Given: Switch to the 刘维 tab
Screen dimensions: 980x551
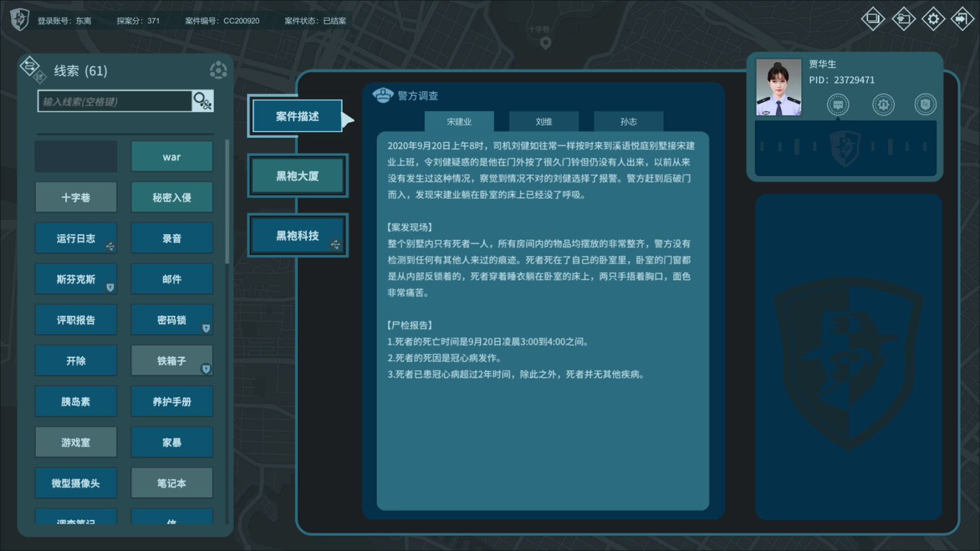Looking at the screenshot, I should [544, 121].
